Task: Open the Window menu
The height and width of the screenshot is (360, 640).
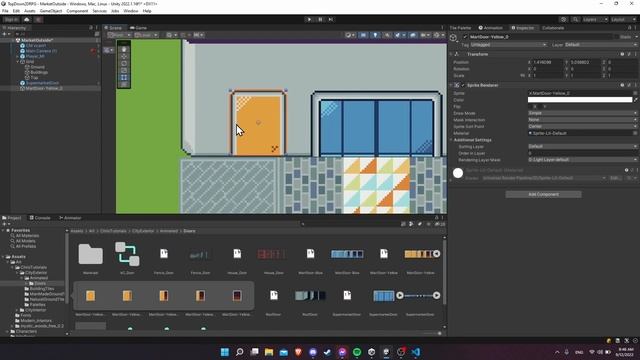Action: 131,11
